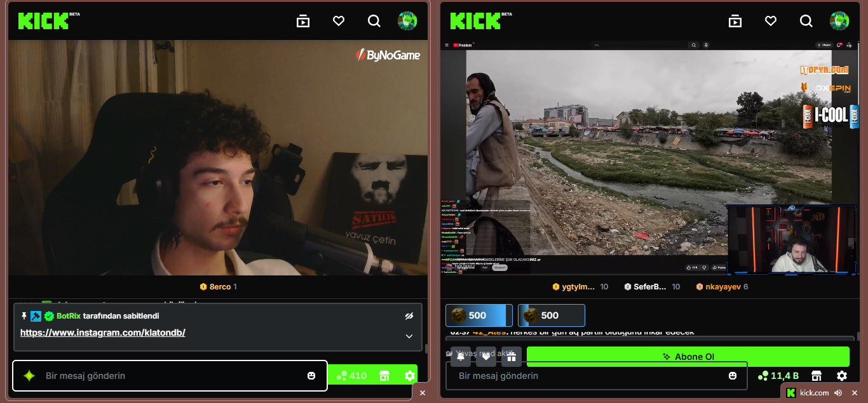The width and height of the screenshot is (868, 403).
Task: Open the gift subs icon in right window
Action: click(x=512, y=357)
